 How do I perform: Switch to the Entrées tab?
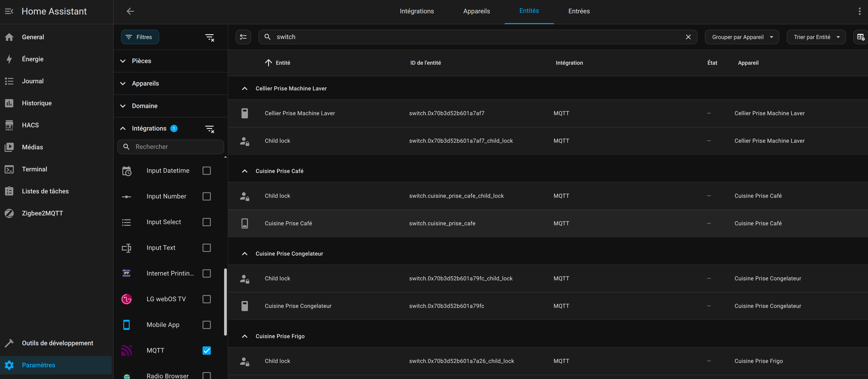tap(579, 11)
